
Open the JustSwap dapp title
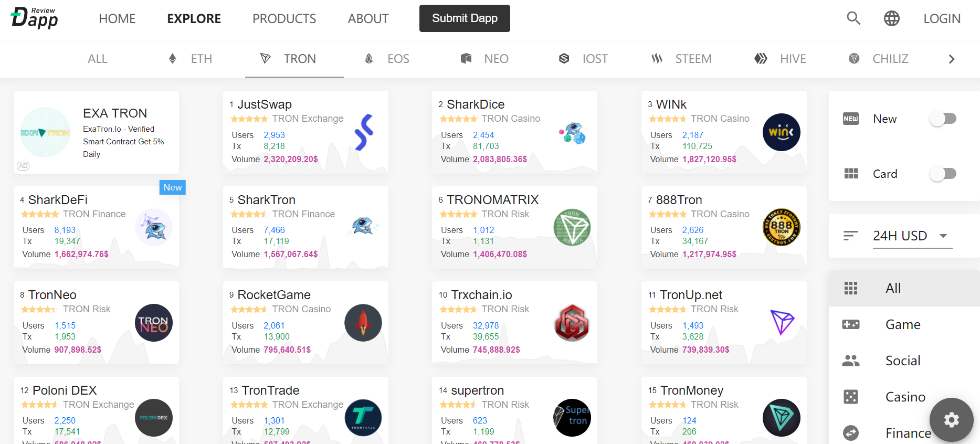[265, 104]
